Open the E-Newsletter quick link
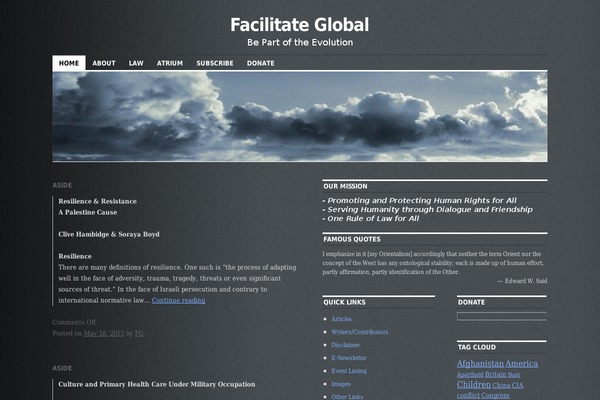600x400 pixels. point(349,358)
